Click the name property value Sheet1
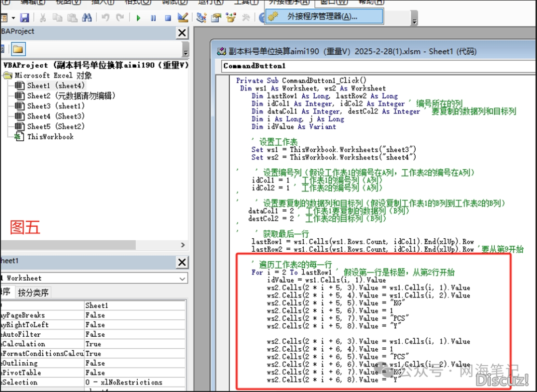This screenshot has width=537, height=392. pyautogui.click(x=135, y=305)
